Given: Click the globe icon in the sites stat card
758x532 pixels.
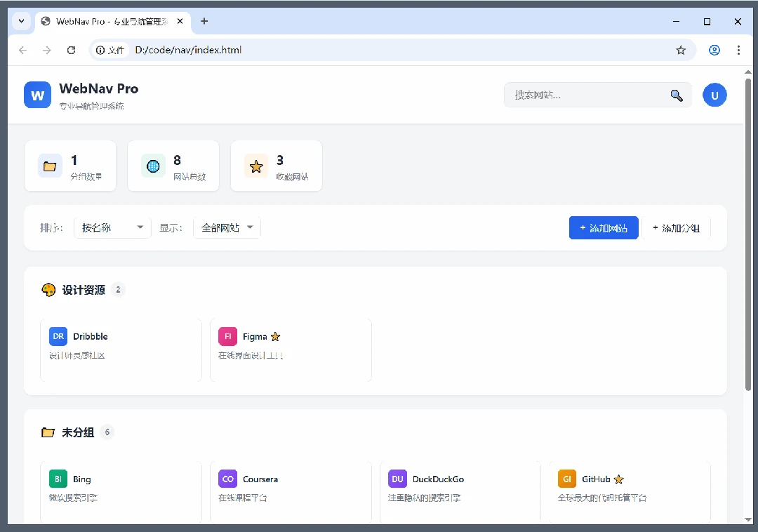Looking at the screenshot, I should [153, 166].
